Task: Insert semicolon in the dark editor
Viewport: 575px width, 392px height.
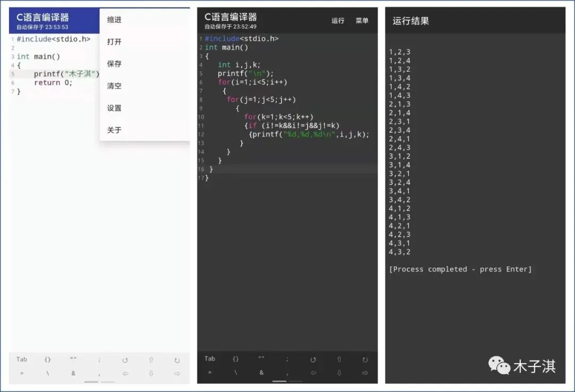Action: [x=287, y=360]
